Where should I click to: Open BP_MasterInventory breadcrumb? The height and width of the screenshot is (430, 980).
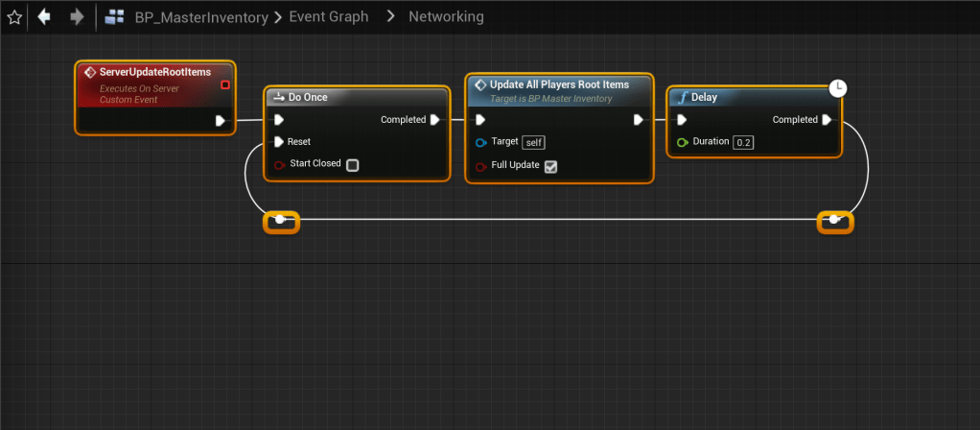200,17
